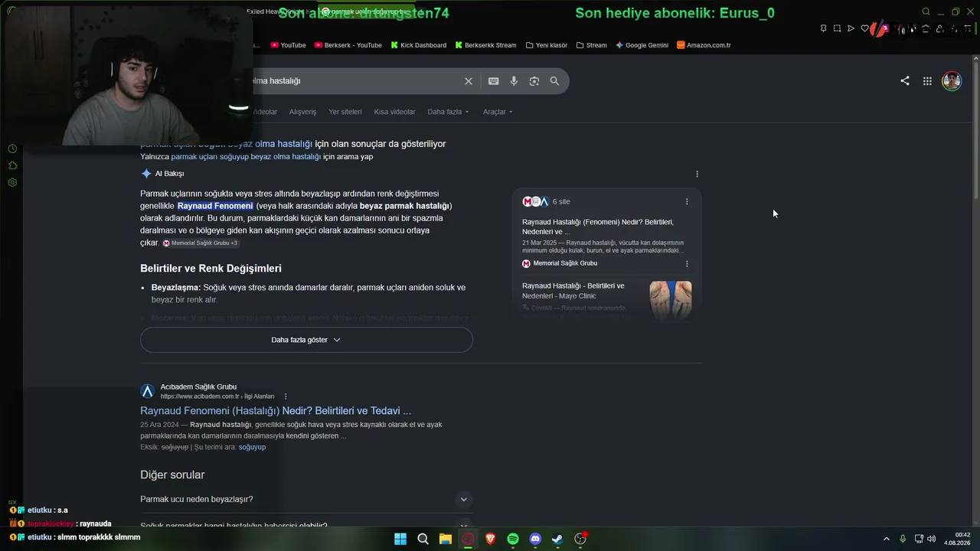Show hidden system tray icons
This screenshot has width=980, height=551.
887,539
